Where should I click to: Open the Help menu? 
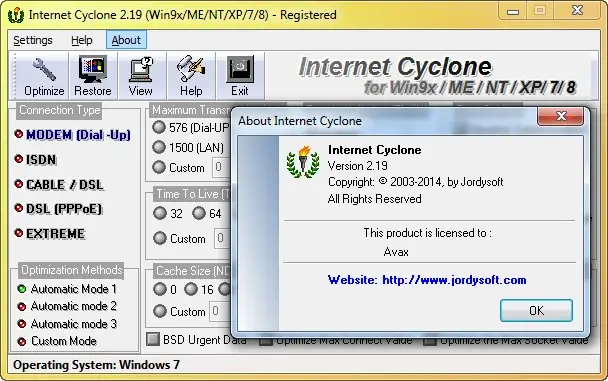81,40
